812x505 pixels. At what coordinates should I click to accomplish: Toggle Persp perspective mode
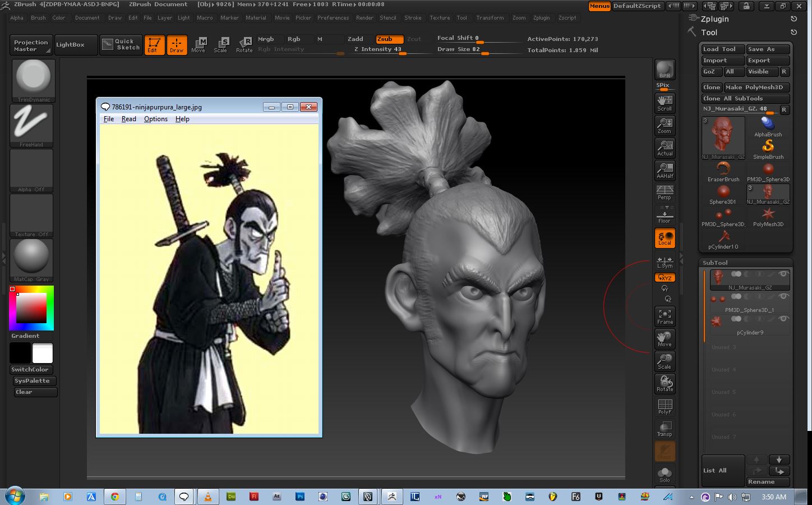(665, 192)
